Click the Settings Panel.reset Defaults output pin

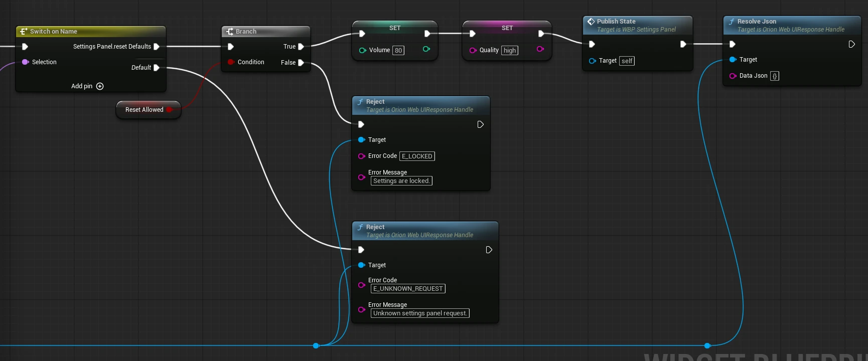click(x=157, y=47)
